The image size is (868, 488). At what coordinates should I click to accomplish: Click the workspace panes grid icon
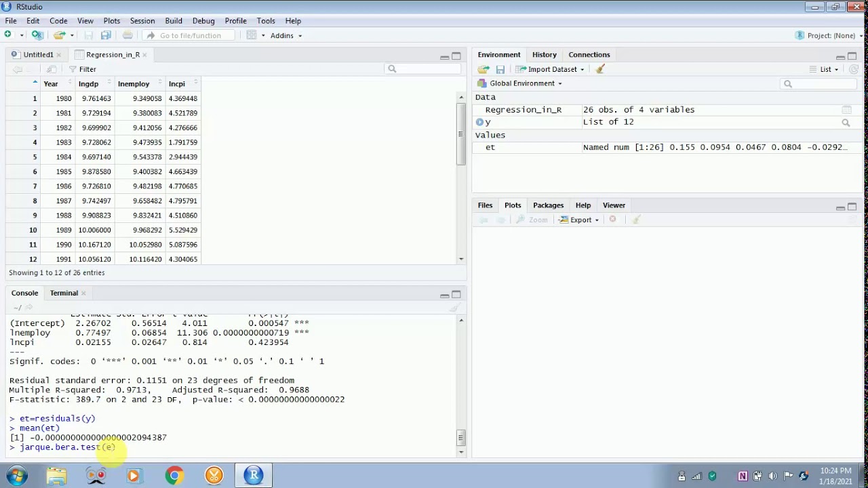pyautogui.click(x=252, y=35)
